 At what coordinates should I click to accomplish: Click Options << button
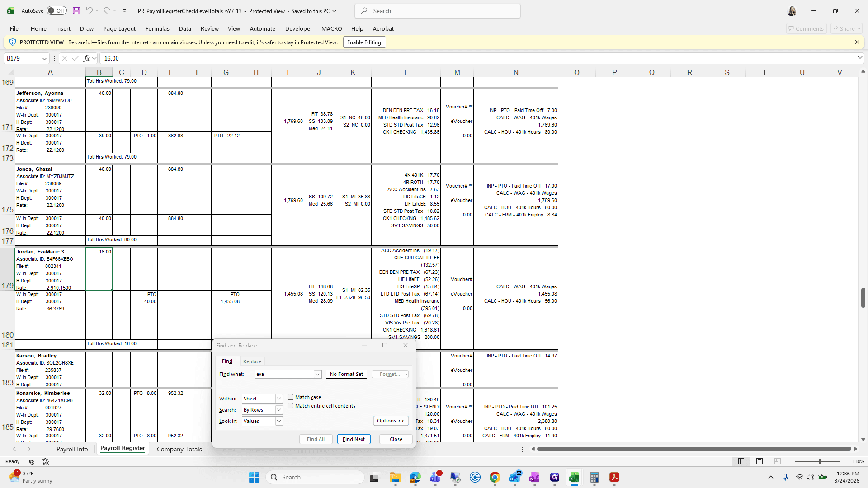[x=391, y=421]
